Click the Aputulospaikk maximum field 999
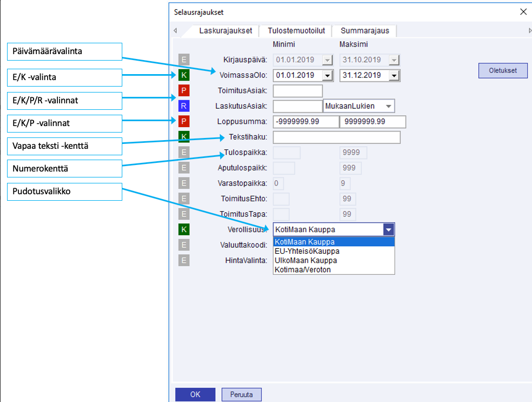 click(x=351, y=168)
